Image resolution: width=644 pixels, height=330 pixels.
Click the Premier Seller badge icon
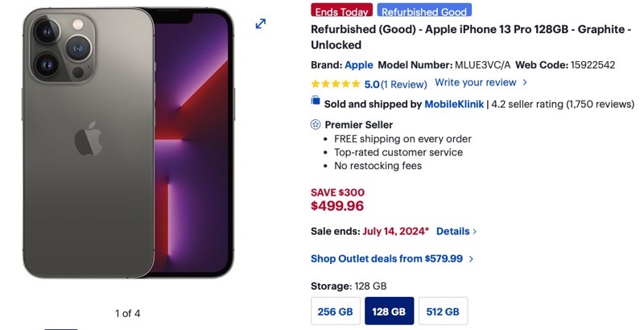tap(316, 125)
